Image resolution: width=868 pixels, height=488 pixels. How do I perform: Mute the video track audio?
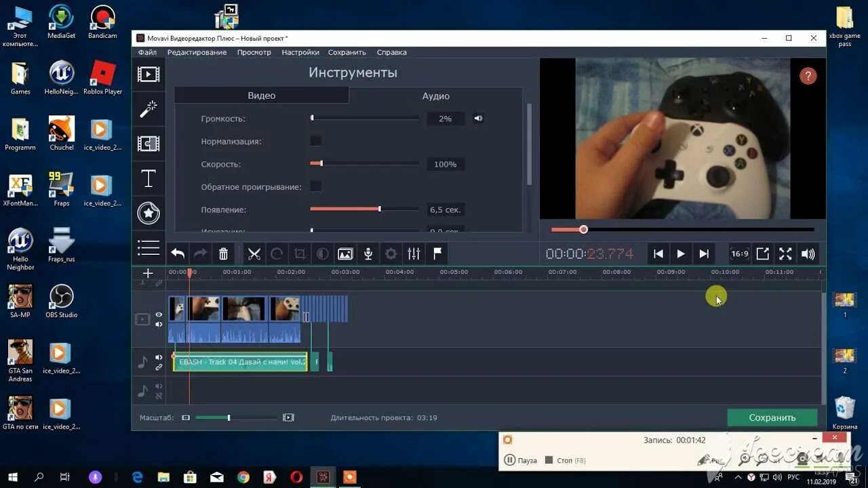(x=159, y=325)
